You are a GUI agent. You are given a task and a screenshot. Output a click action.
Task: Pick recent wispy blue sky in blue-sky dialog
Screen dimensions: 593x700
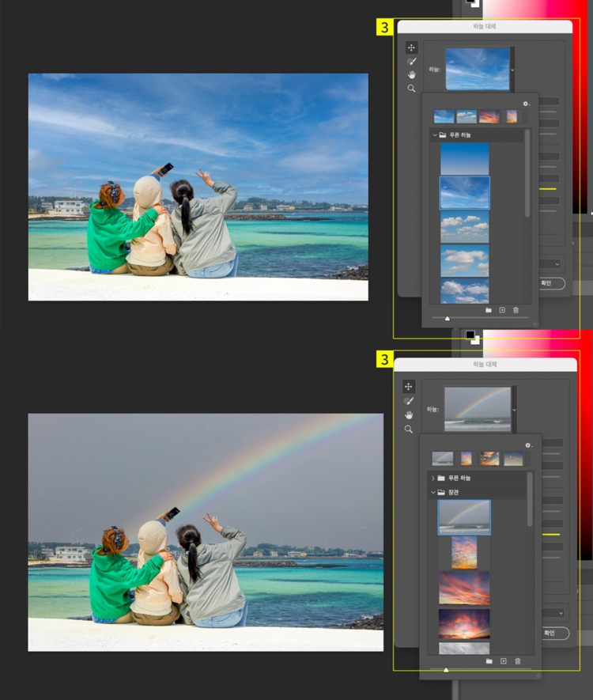click(444, 117)
